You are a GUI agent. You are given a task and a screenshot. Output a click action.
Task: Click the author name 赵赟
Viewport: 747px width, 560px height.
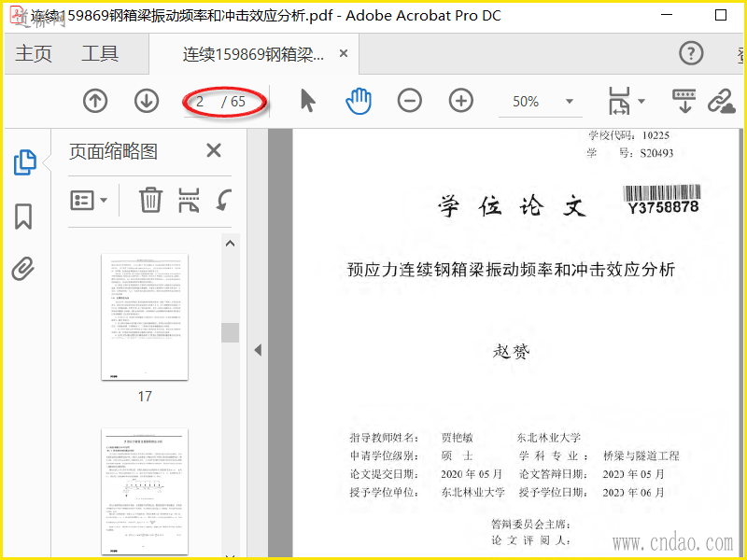511,352
